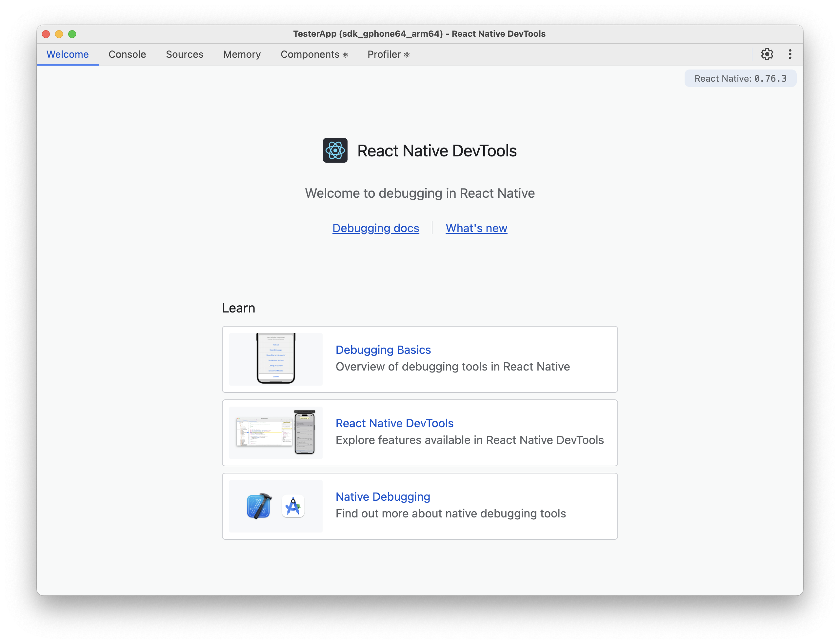Select the Profiler tab

click(x=384, y=54)
